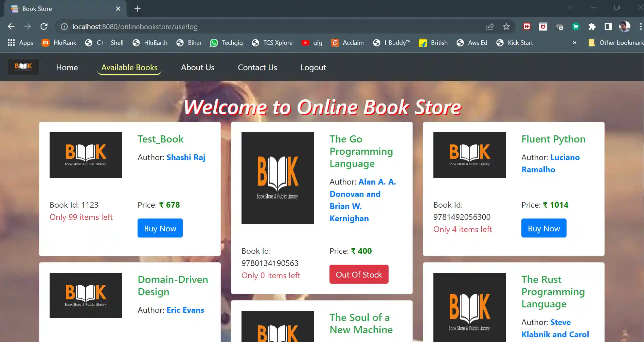Open the Contact Us page
The image size is (644, 342).
tap(257, 68)
